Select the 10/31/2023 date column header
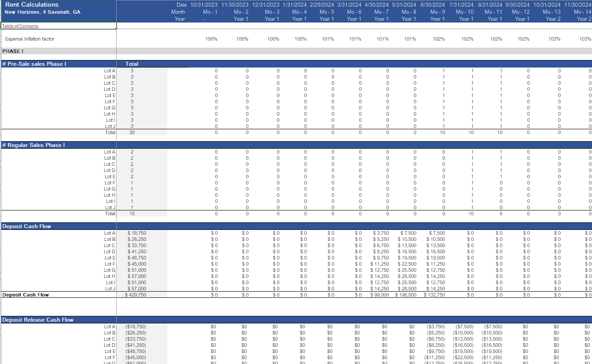The width and height of the screenshot is (592, 364). tap(204, 4)
